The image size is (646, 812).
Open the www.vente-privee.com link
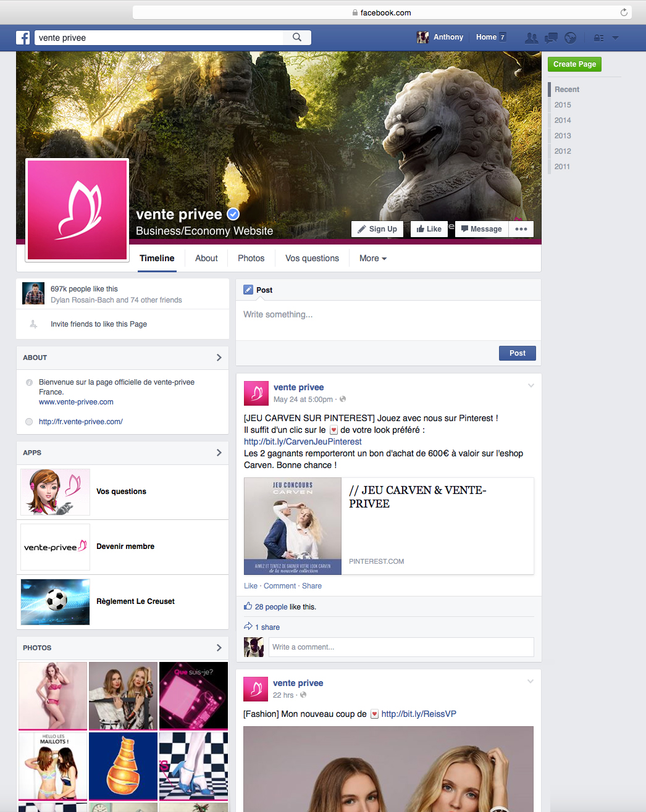pyautogui.click(x=76, y=402)
